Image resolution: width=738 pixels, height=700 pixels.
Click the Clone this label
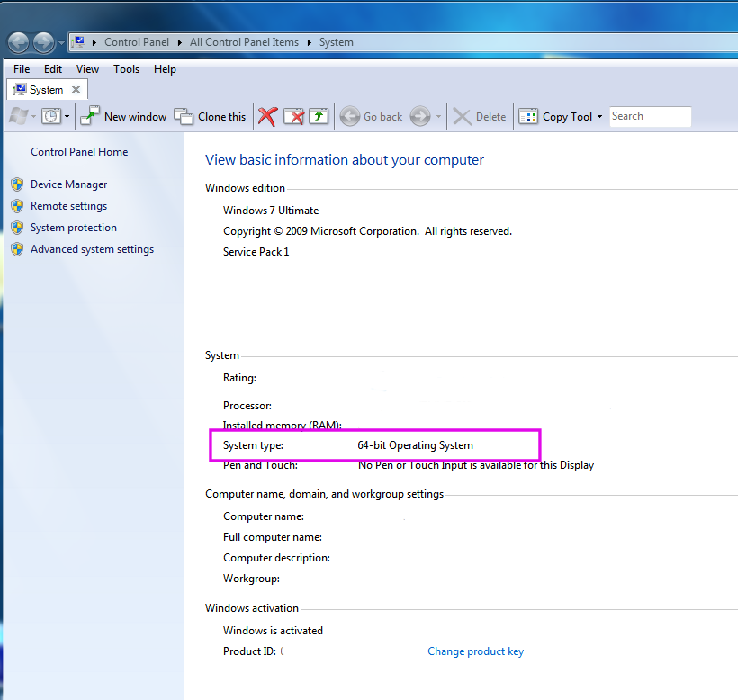pyautogui.click(x=221, y=117)
